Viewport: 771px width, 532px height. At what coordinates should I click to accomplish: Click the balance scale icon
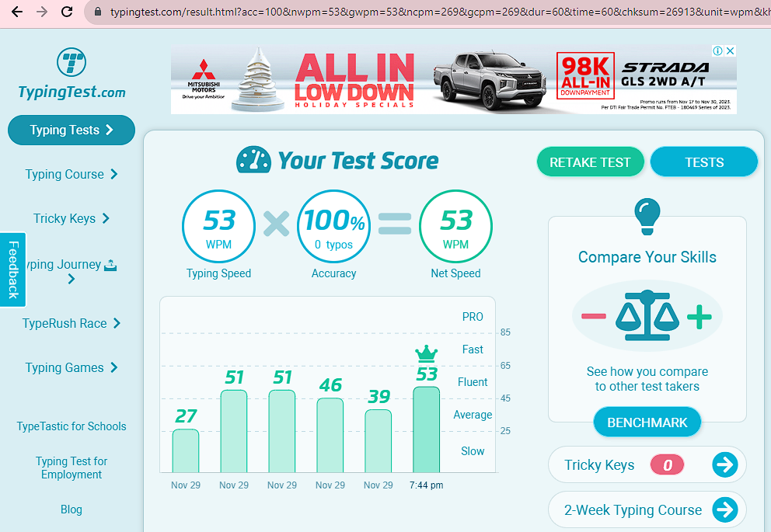pos(647,316)
